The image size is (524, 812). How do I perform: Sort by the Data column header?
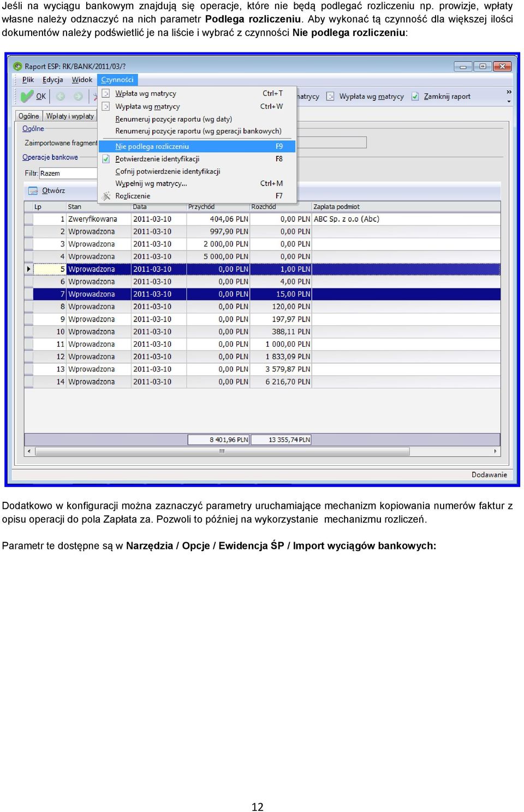159,207
